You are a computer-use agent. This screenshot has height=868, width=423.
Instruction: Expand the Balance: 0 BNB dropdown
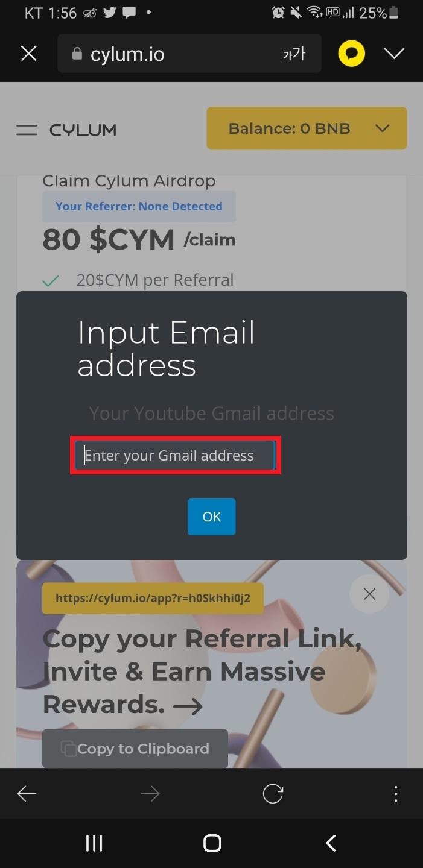[307, 128]
